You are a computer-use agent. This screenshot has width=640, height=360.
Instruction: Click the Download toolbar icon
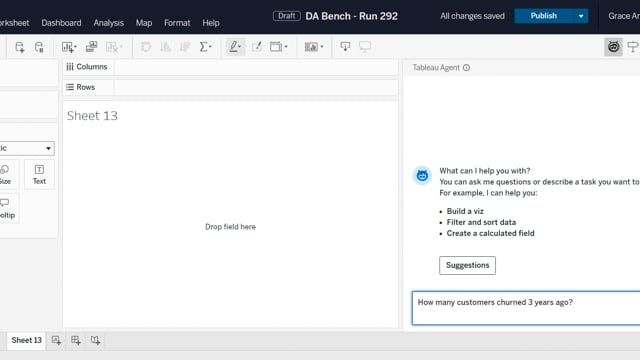[345, 47]
